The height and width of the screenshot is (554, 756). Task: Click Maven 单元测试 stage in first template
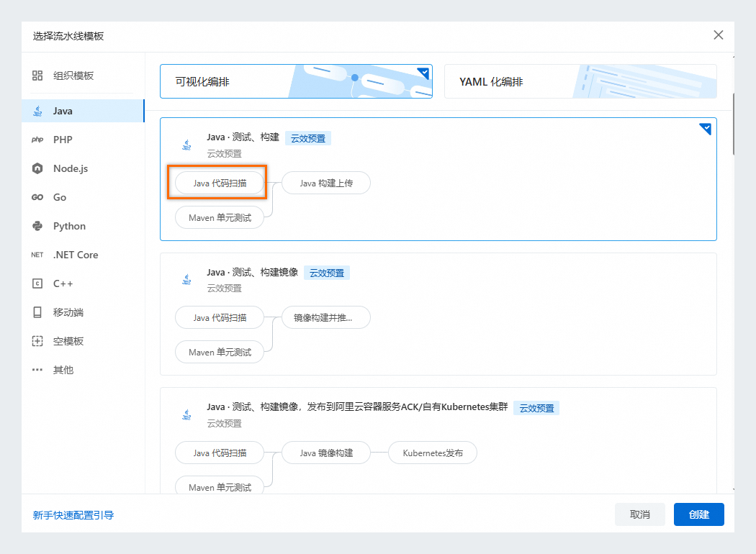[220, 218]
